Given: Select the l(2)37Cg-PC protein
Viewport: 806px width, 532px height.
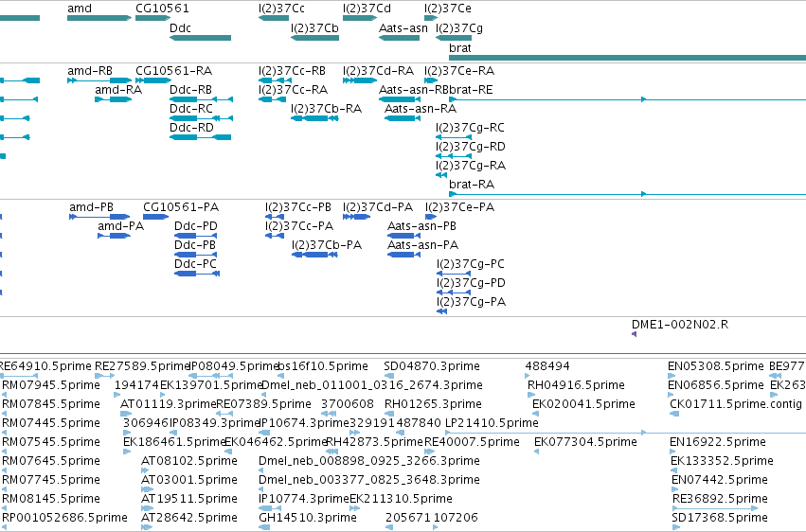Looking at the screenshot, I should click(x=454, y=274).
